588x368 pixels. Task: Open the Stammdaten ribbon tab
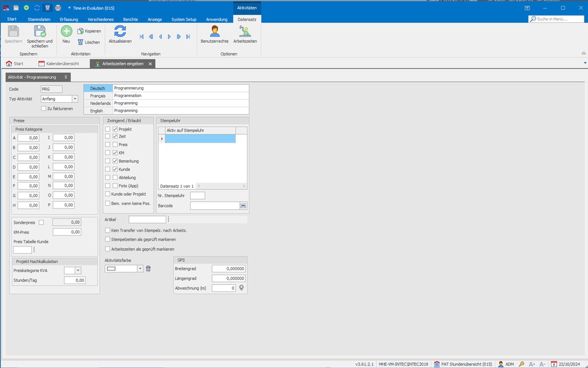[39, 19]
